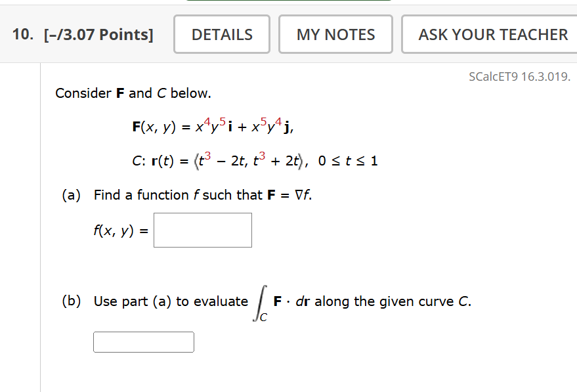This screenshot has height=392, width=577.
Task: Open MY NOTES for this problem
Action: pyautogui.click(x=335, y=34)
